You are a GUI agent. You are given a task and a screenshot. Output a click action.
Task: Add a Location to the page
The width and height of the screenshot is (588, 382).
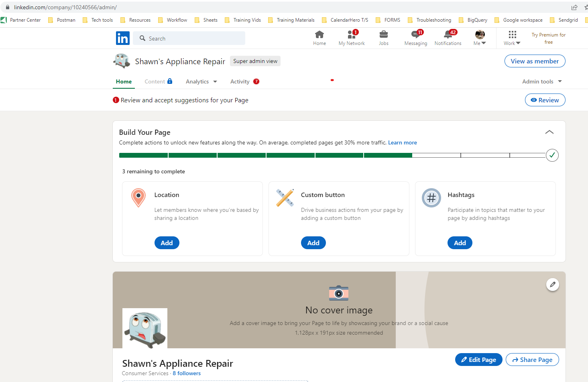coord(167,243)
